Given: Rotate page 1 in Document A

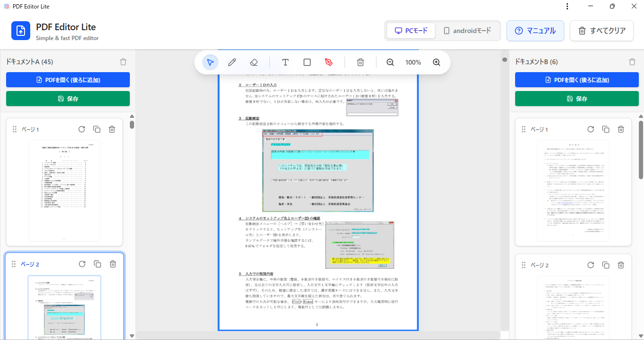Looking at the screenshot, I should pyautogui.click(x=82, y=129).
